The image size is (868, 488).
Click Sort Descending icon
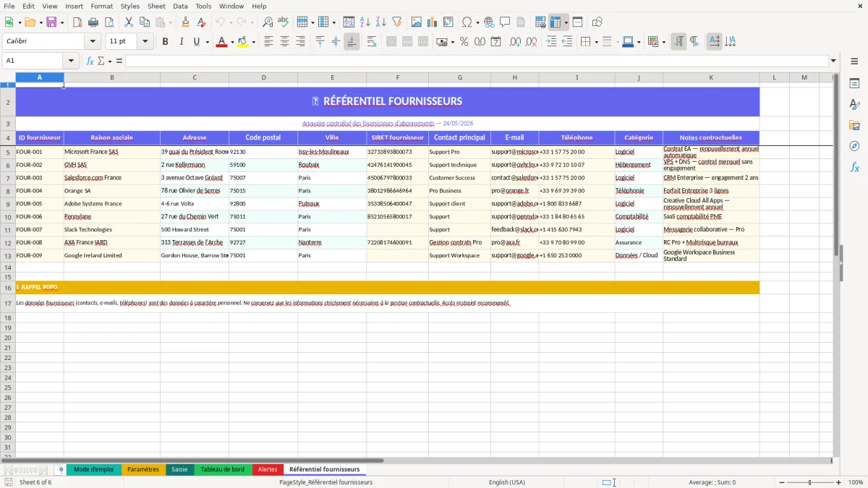click(380, 22)
